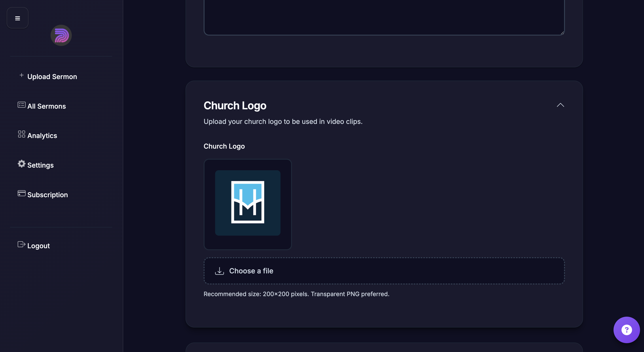The height and width of the screenshot is (352, 644).
Task: Click the download icon in file chooser
Action: click(x=219, y=271)
